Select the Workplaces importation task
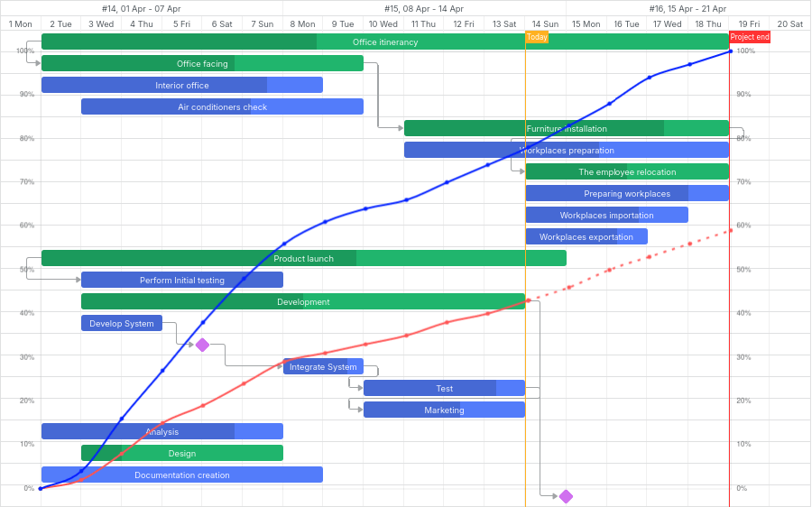The width and height of the screenshot is (812, 507). click(x=606, y=215)
